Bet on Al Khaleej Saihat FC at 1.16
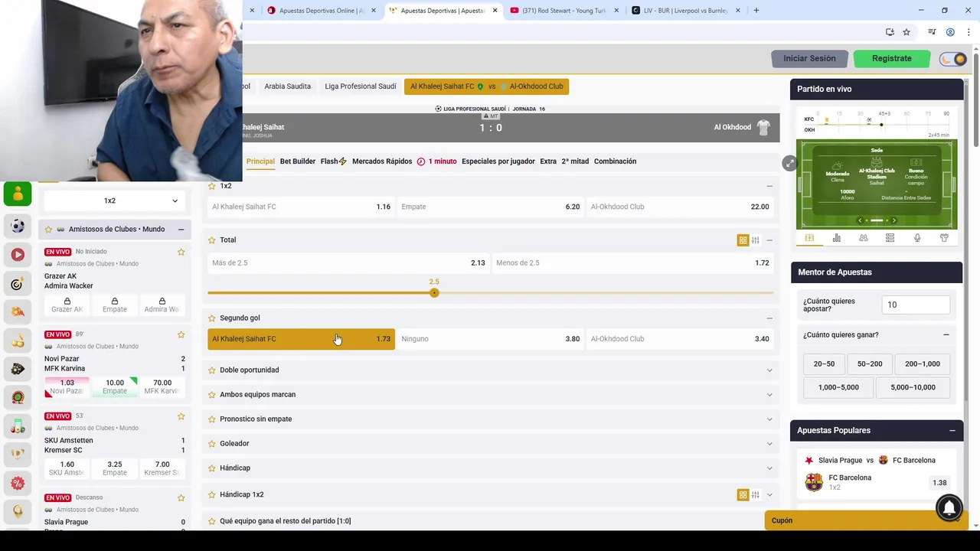The width and height of the screenshot is (980, 551). pyautogui.click(x=301, y=207)
